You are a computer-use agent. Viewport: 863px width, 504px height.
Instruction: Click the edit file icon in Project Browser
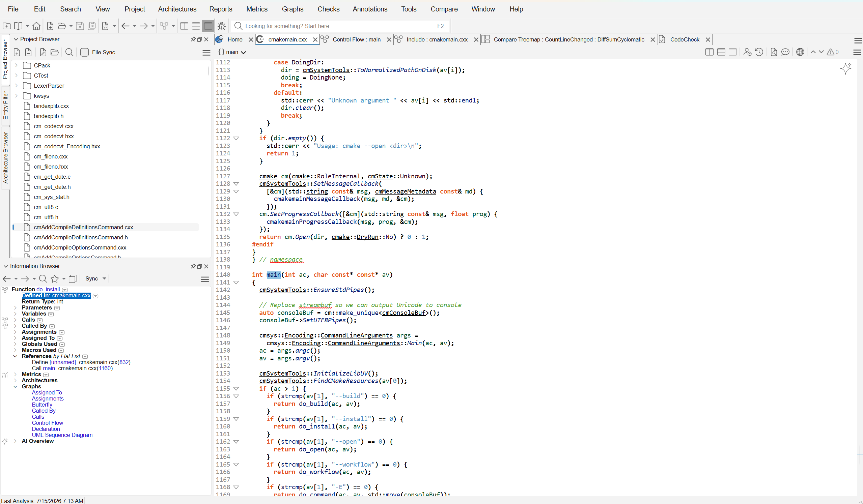click(43, 52)
